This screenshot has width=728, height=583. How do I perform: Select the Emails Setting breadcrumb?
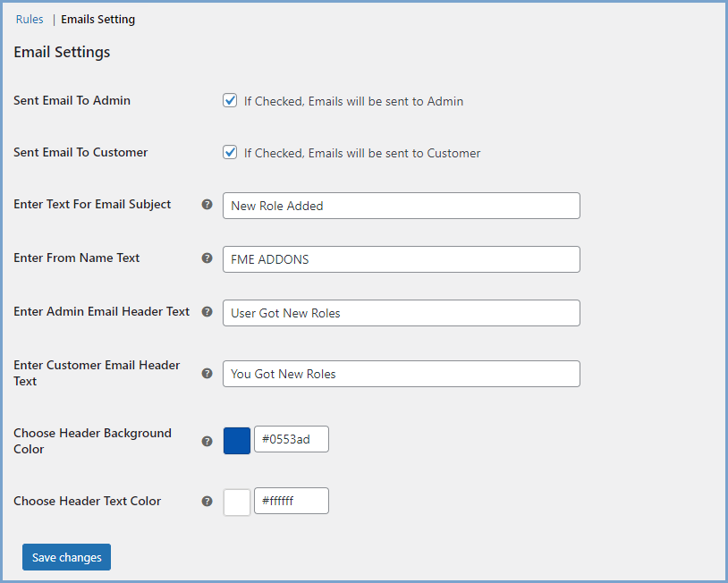click(97, 19)
